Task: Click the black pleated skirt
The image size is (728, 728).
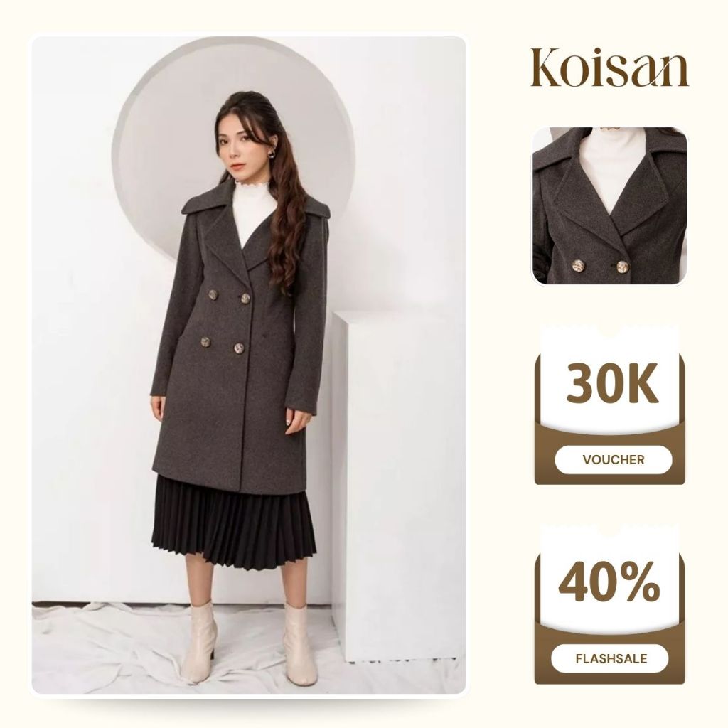Action: click(234, 525)
